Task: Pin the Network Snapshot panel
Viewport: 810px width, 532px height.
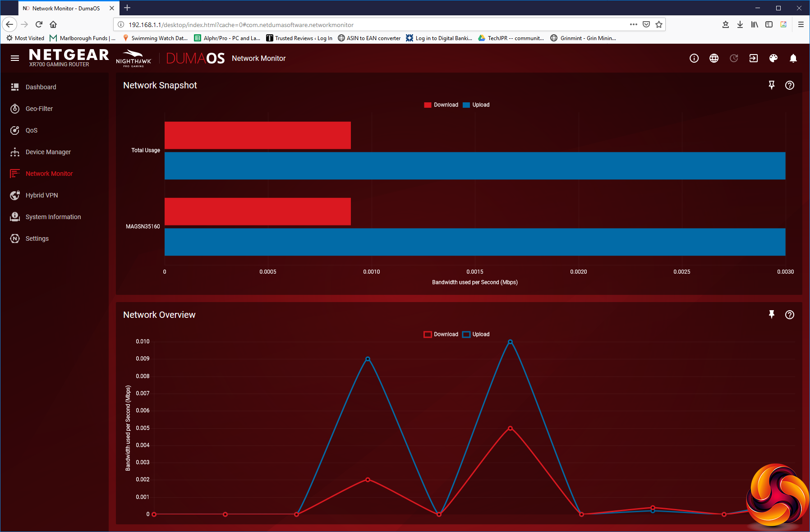Action: point(772,85)
